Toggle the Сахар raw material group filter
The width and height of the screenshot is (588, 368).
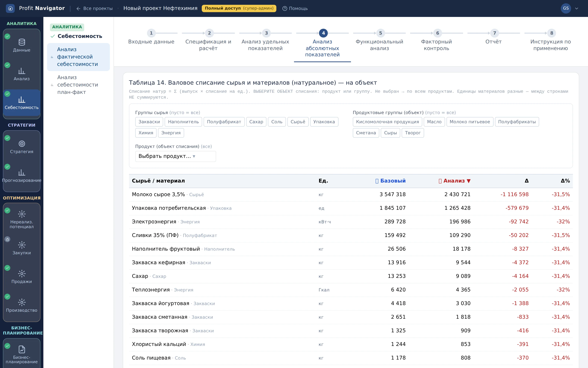[x=256, y=122]
